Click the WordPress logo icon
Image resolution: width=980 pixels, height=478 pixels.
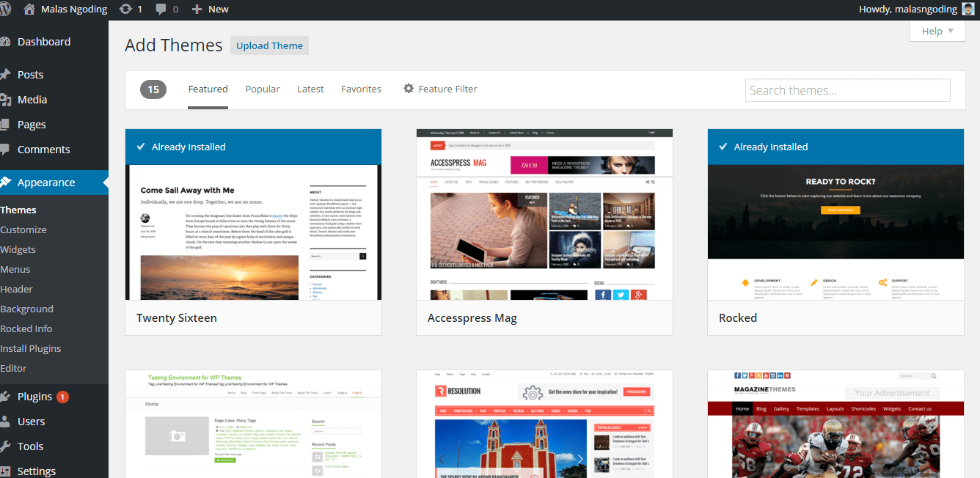click(x=4, y=10)
